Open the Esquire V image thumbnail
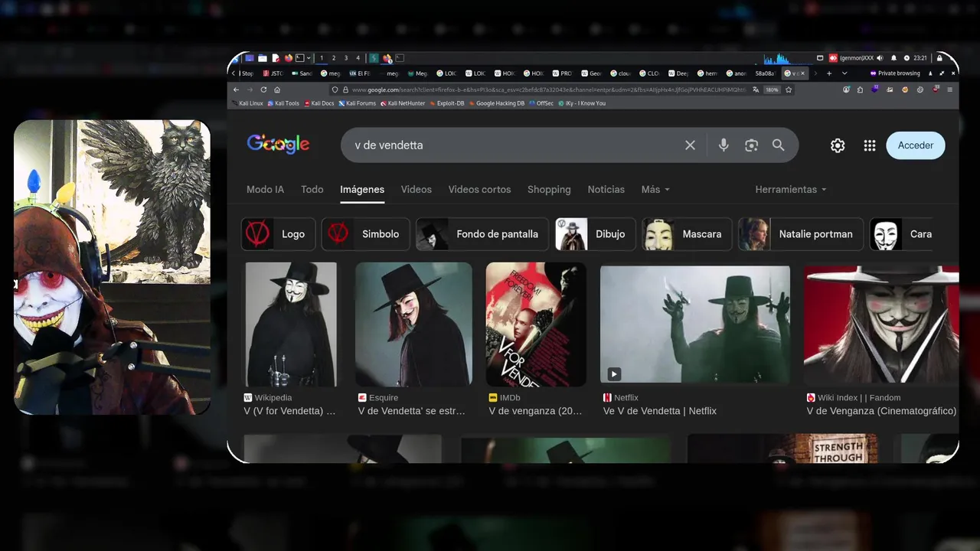 tap(413, 324)
